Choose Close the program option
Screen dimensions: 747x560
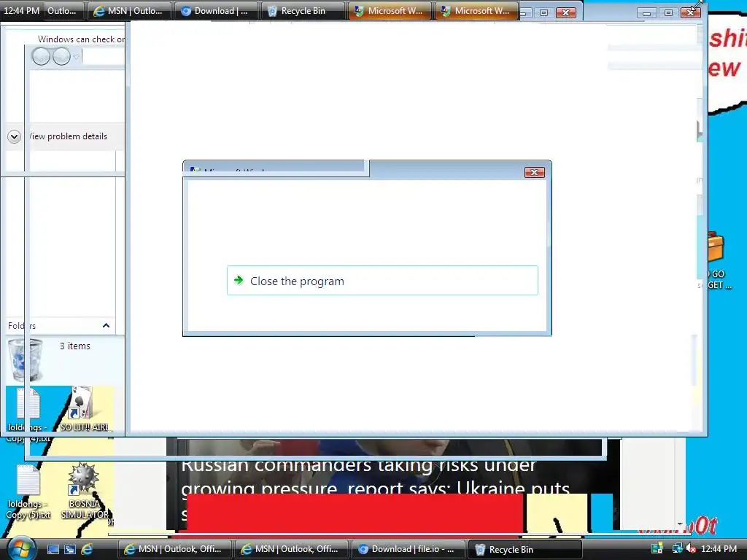(382, 281)
